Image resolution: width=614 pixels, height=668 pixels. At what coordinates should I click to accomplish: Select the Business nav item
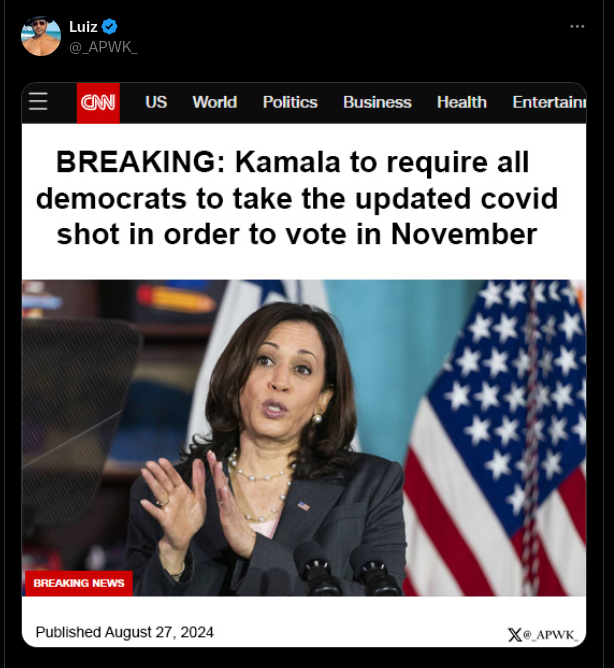(377, 102)
